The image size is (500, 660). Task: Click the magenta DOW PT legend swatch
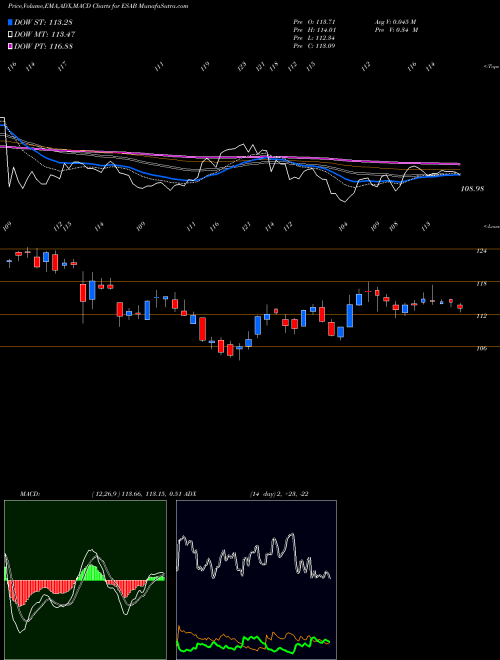tap(10, 46)
